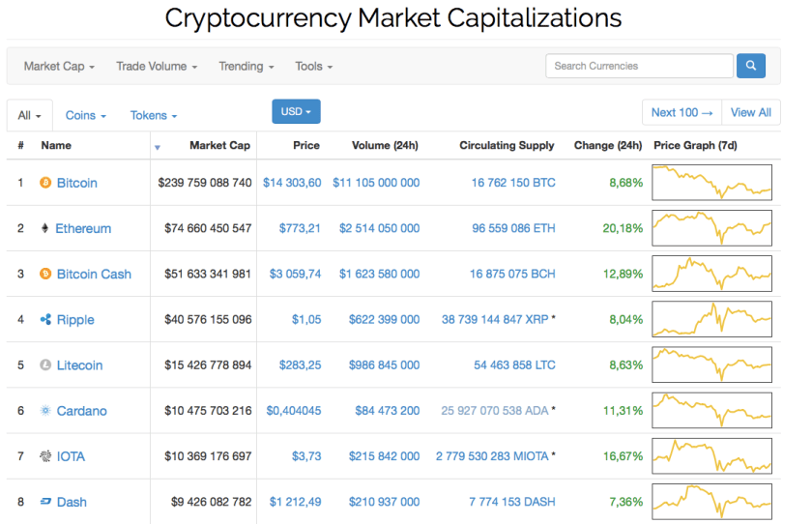Click the Cardano logo icon
The image size is (812, 524).
pos(45,411)
